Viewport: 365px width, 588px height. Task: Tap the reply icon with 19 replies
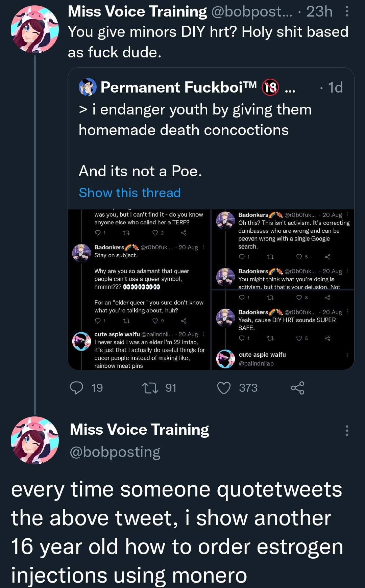coord(77,388)
